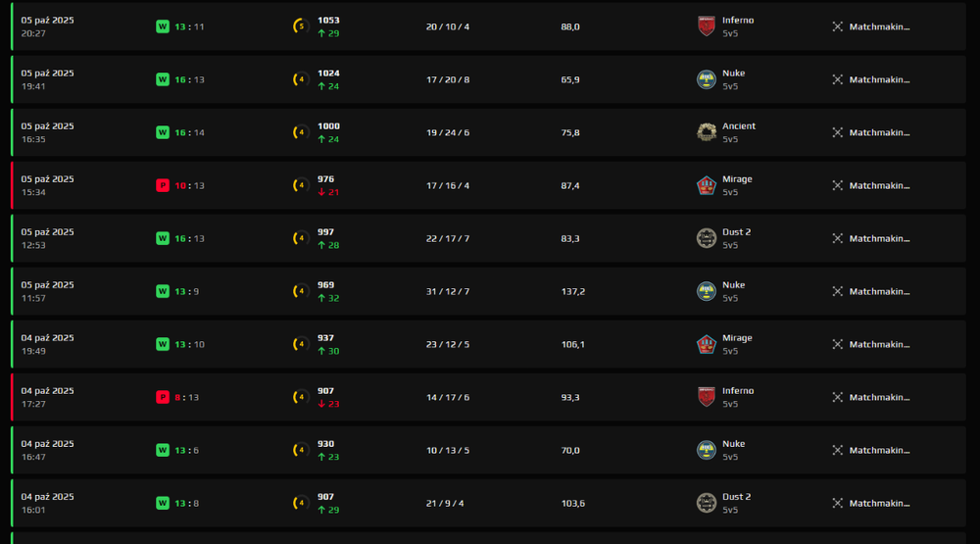Click the red P badge for 10:13
This screenshot has height=544, width=980.
[x=163, y=185]
